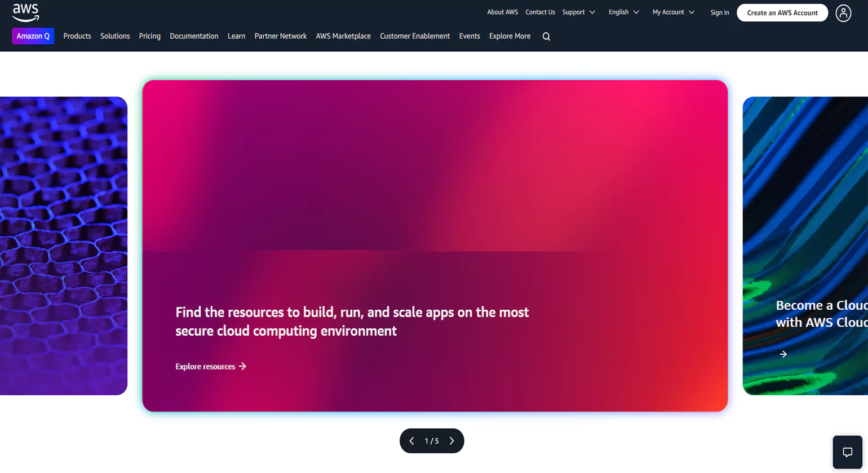The height and width of the screenshot is (473, 868).
Task: Select the Documentation navigation item
Action: pyautogui.click(x=194, y=36)
